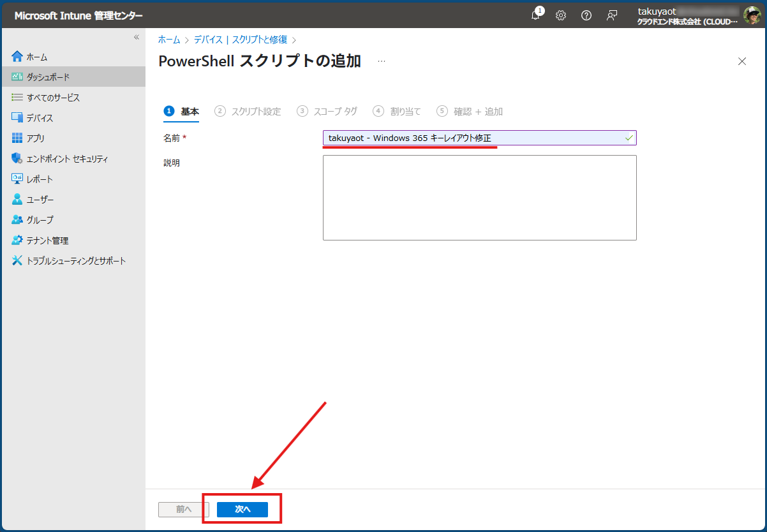Close the PowerShell script pane with X

coord(742,61)
